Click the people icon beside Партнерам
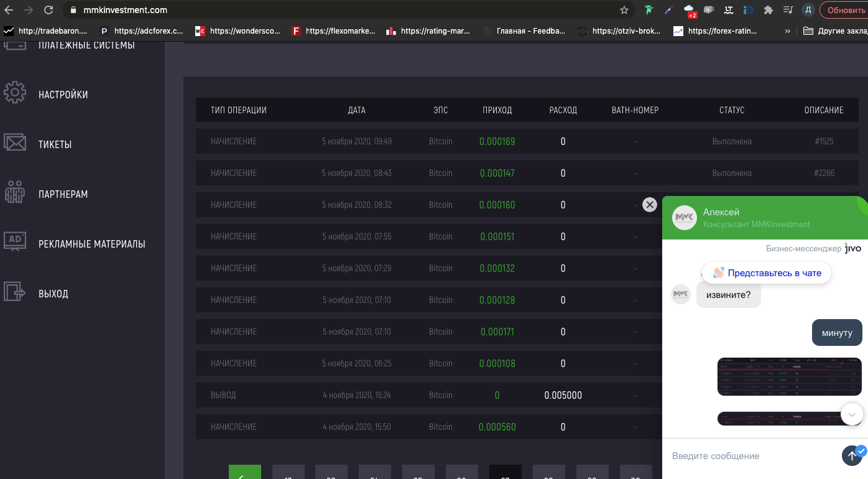 14,192
